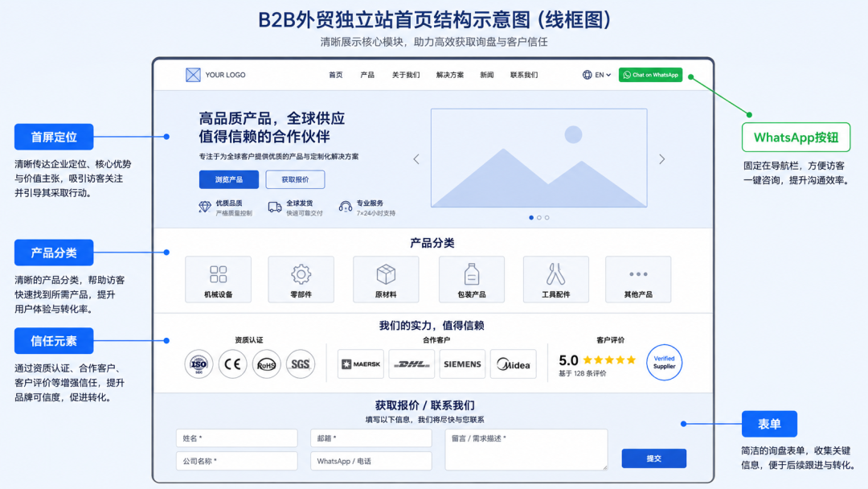The height and width of the screenshot is (489, 868).
Task: Click the 其他产品 three-dots tile
Action: coord(638,279)
